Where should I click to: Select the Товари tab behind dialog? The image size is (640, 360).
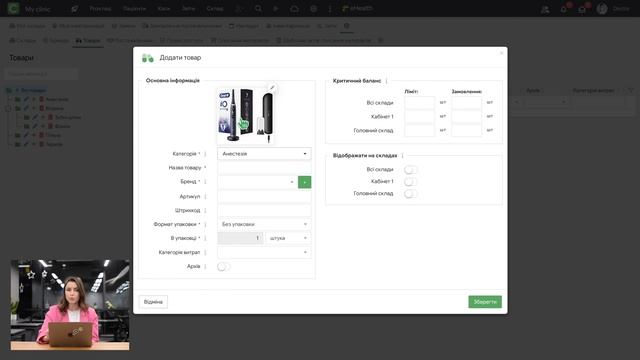(x=88, y=40)
